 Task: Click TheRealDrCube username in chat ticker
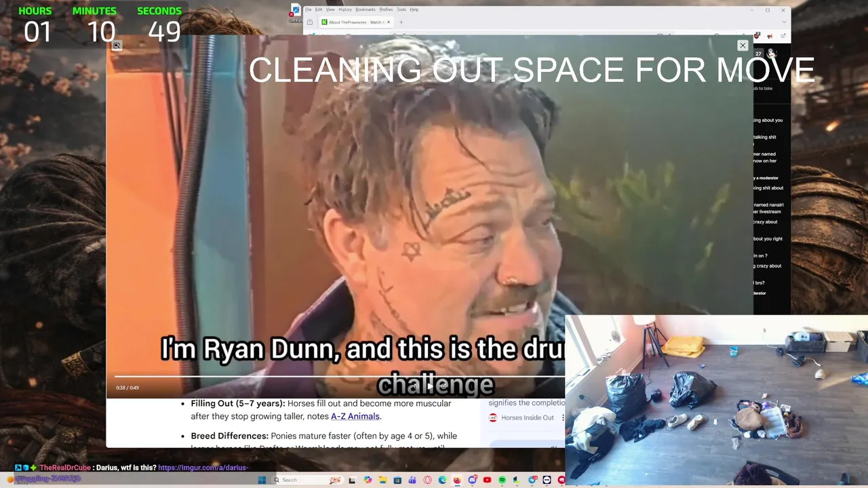click(65, 468)
